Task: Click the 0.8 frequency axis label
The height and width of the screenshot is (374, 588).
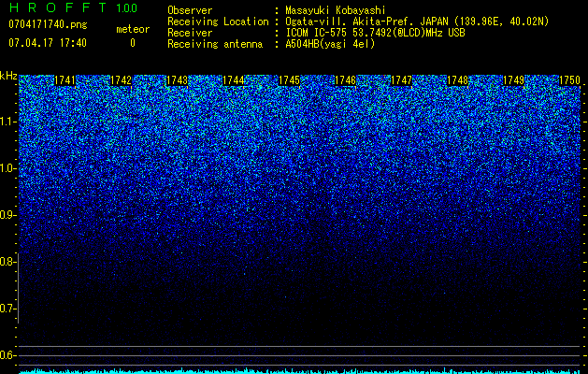Action: [x=7, y=262]
